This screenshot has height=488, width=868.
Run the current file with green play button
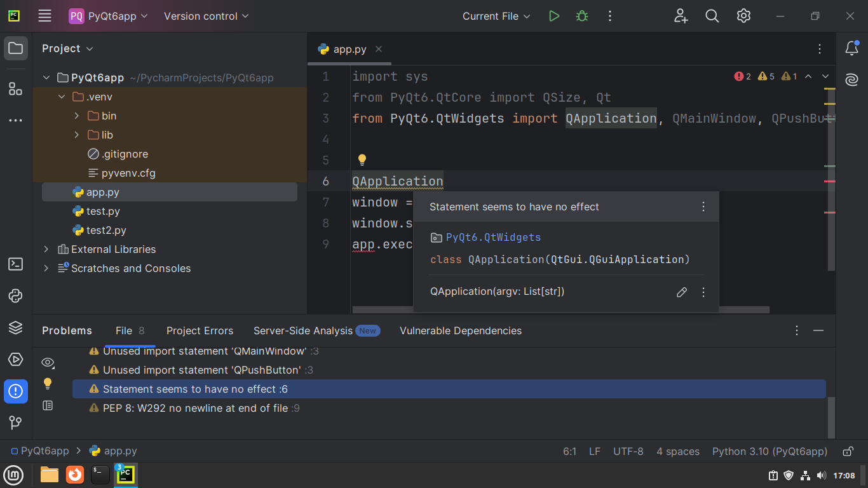coord(554,16)
